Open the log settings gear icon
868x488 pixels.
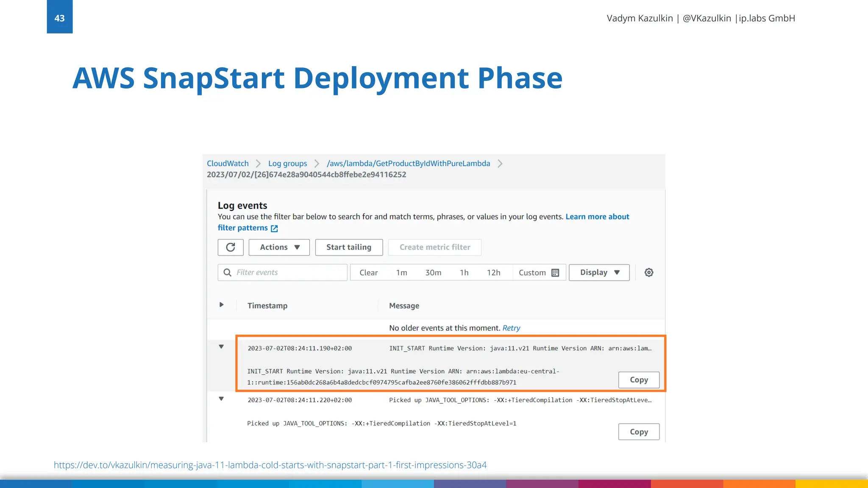pos(649,272)
